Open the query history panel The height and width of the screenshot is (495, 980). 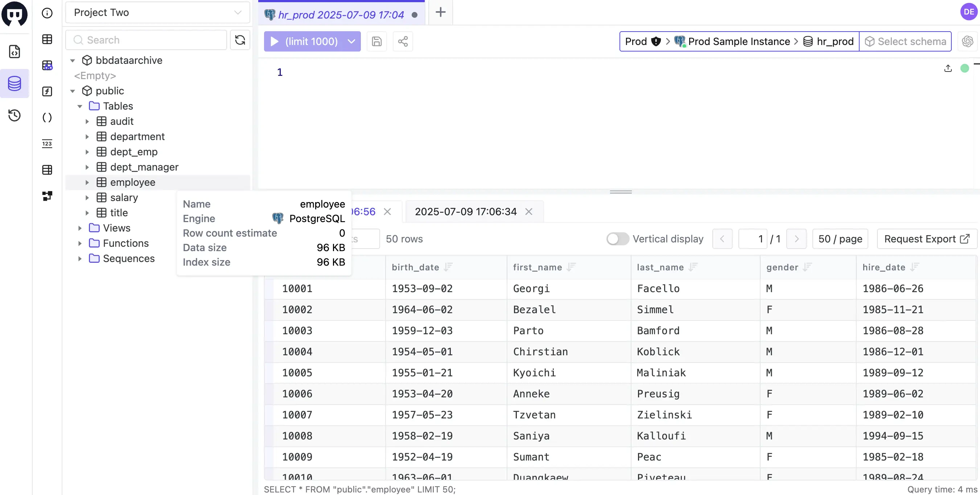(x=15, y=115)
